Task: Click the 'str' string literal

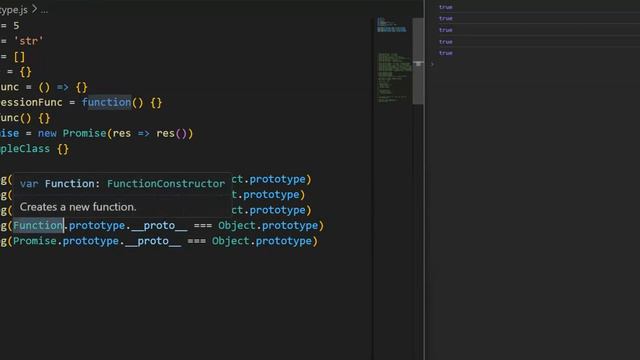Action: point(28,41)
